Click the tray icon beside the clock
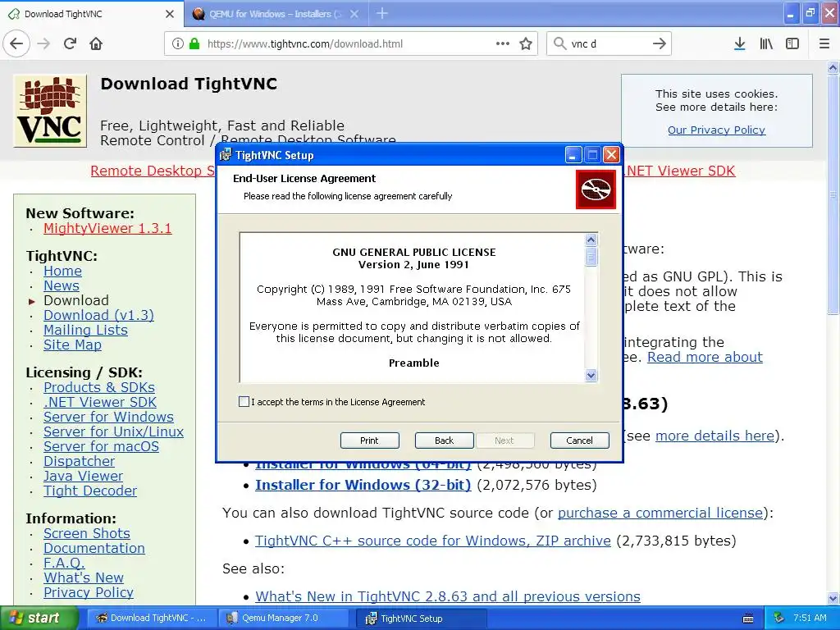 tap(779, 618)
